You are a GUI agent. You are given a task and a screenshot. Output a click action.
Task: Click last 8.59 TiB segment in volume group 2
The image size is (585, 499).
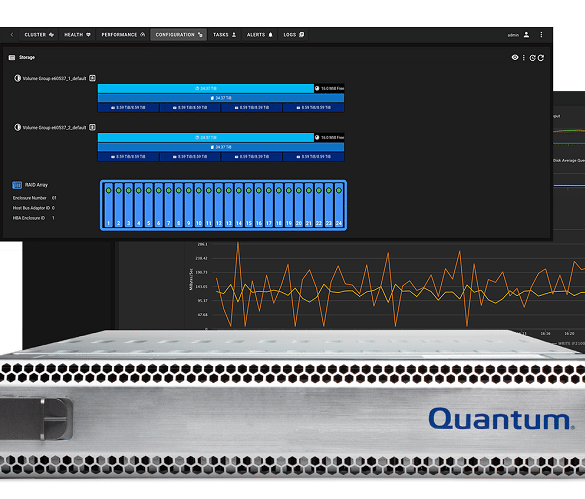pos(313,157)
